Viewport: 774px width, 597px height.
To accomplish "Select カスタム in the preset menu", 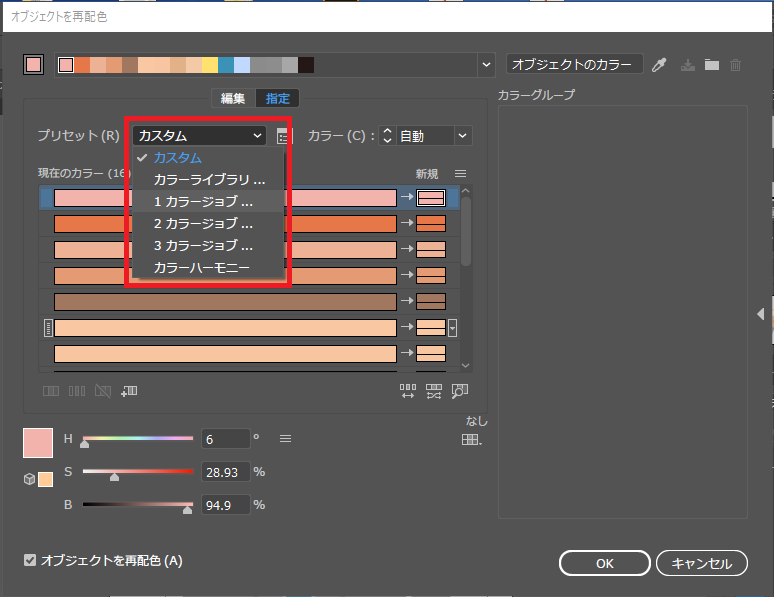I will click(209, 158).
